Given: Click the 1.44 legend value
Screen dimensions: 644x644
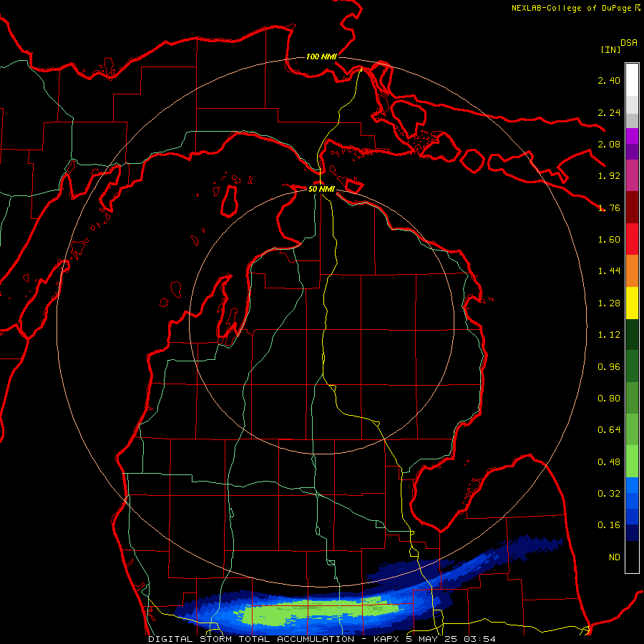Looking at the screenshot, I should point(609,271).
